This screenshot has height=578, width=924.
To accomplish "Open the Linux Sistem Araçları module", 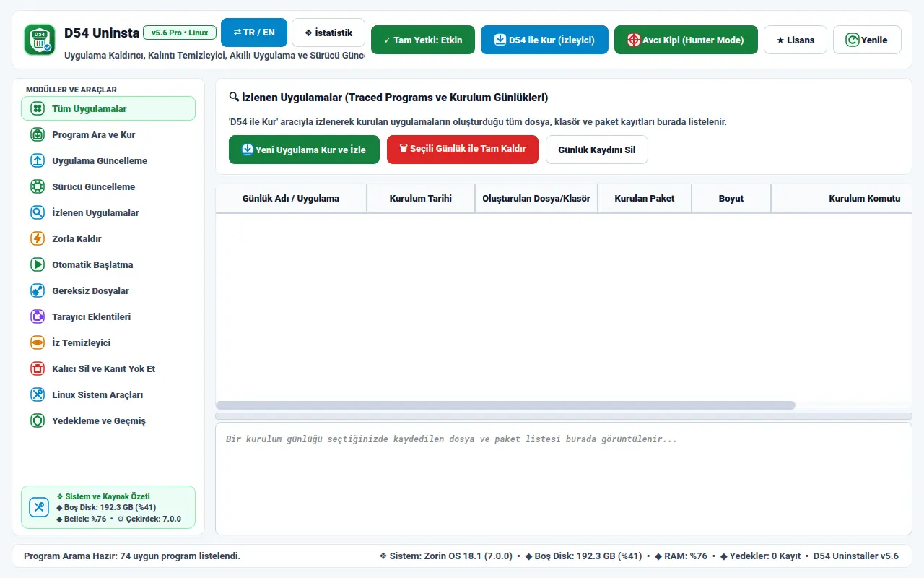I will click(x=108, y=394).
